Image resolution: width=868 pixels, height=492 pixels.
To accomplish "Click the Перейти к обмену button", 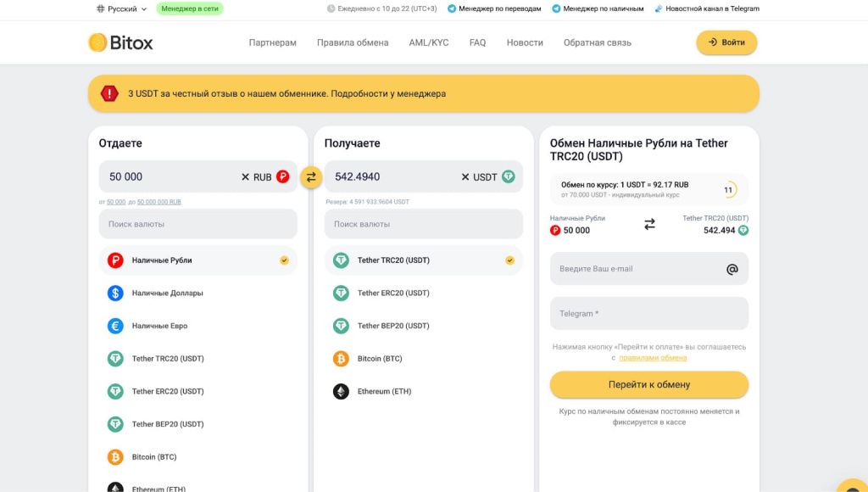I will (648, 384).
